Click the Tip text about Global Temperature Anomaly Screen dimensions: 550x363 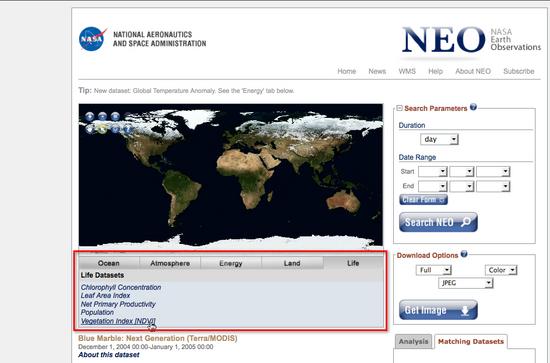(x=186, y=90)
